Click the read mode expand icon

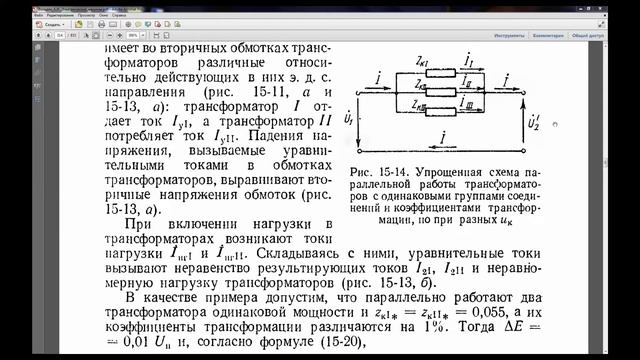point(601,24)
